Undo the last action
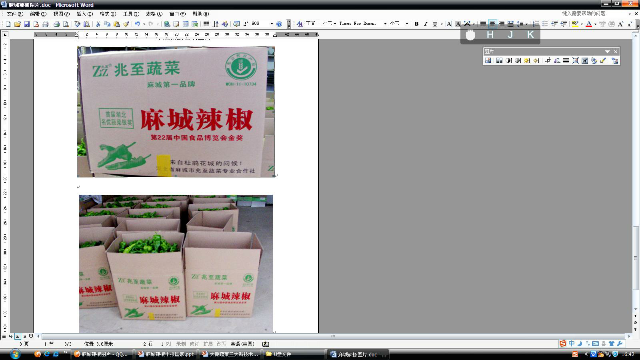This screenshot has height=360, width=640. tap(138, 24)
